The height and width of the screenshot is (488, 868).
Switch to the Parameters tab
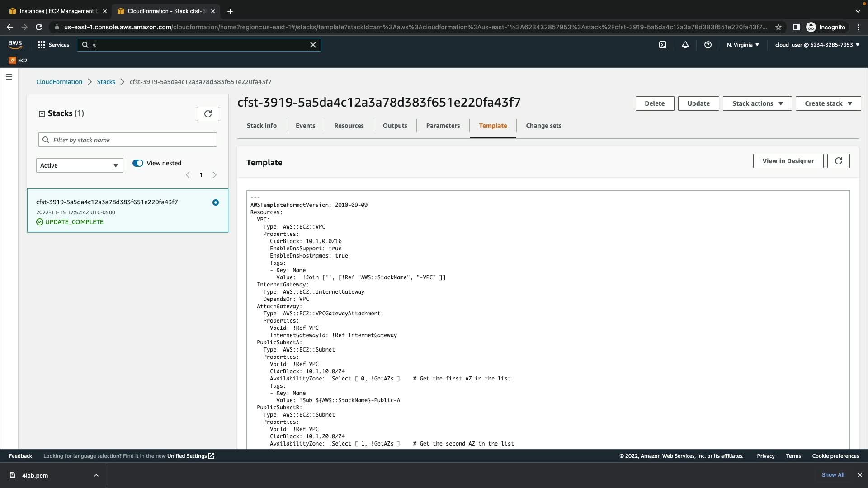(443, 126)
